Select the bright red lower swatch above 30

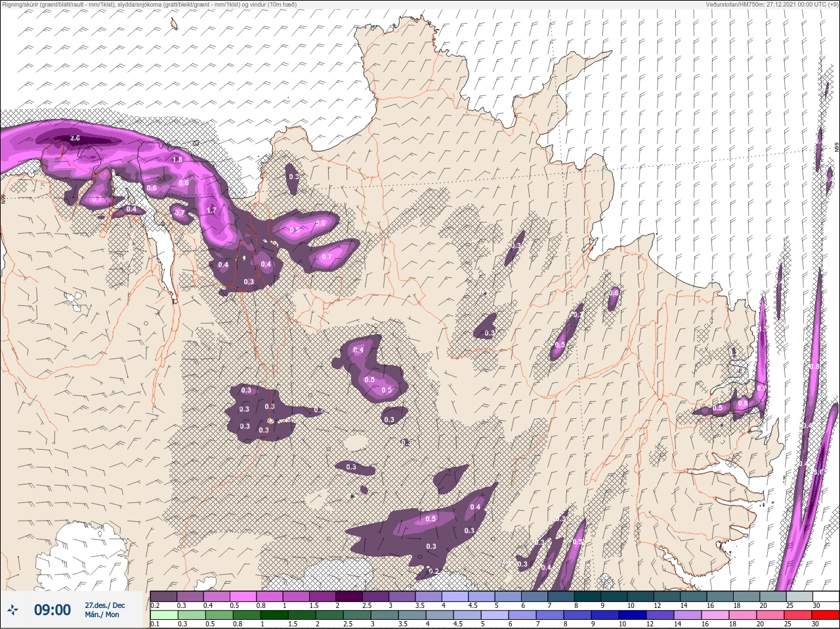pyautogui.click(x=826, y=615)
